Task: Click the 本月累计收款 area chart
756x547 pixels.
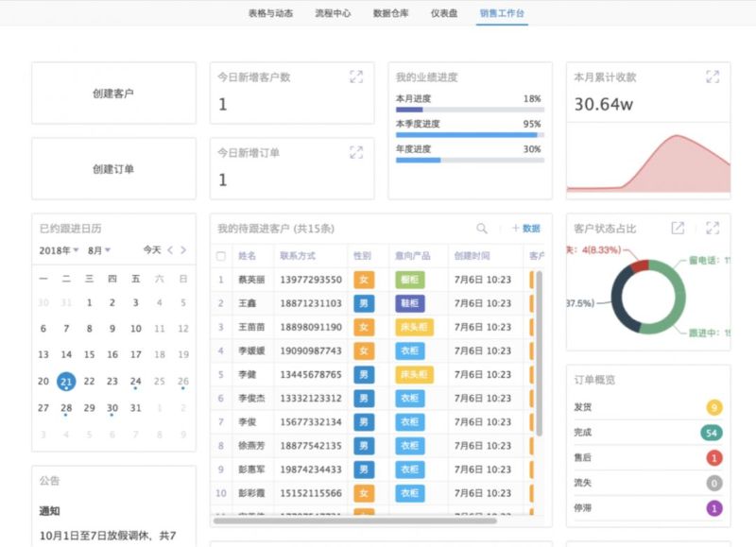Action: pos(648,163)
